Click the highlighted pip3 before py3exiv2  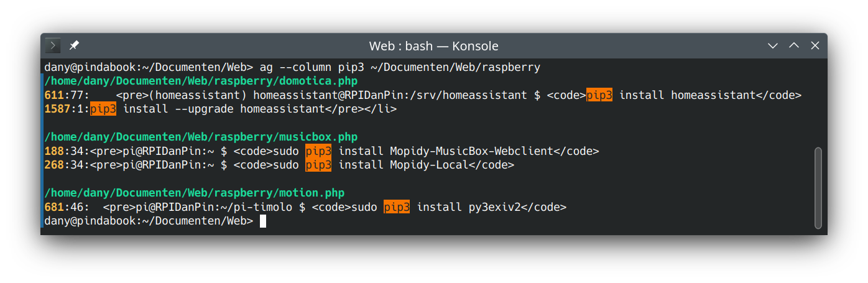pyautogui.click(x=397, y=207)
